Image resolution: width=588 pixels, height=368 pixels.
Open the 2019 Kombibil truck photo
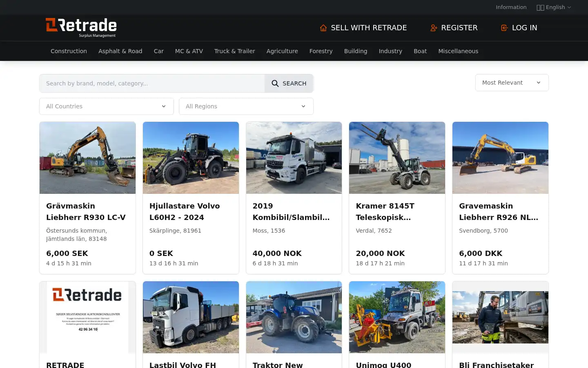[294, 158]
